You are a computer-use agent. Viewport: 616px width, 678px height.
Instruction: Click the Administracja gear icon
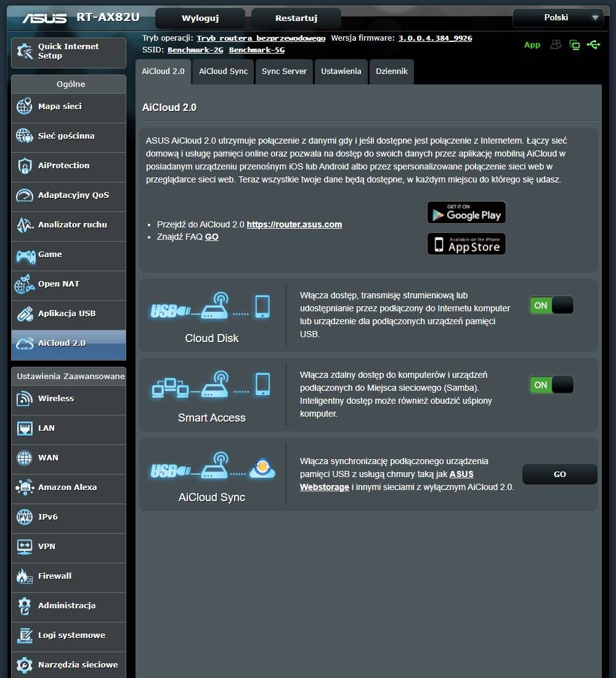click(x=24, y=606)
